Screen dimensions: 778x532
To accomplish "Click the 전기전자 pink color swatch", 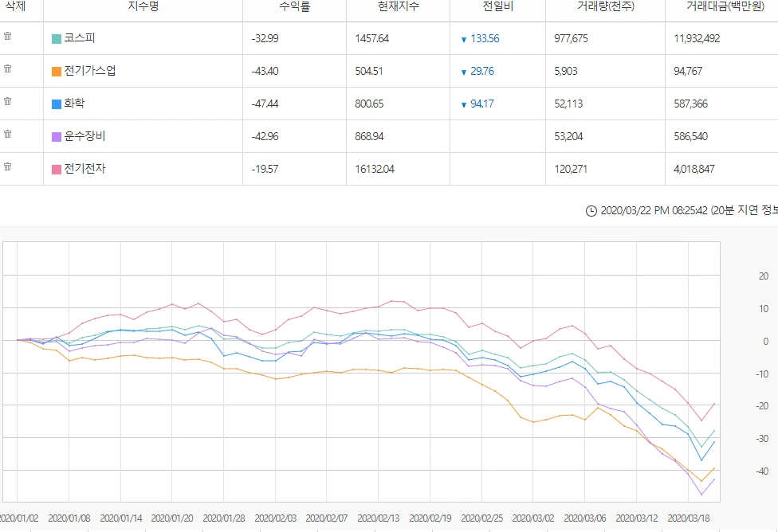I will [x=57, y=170].
